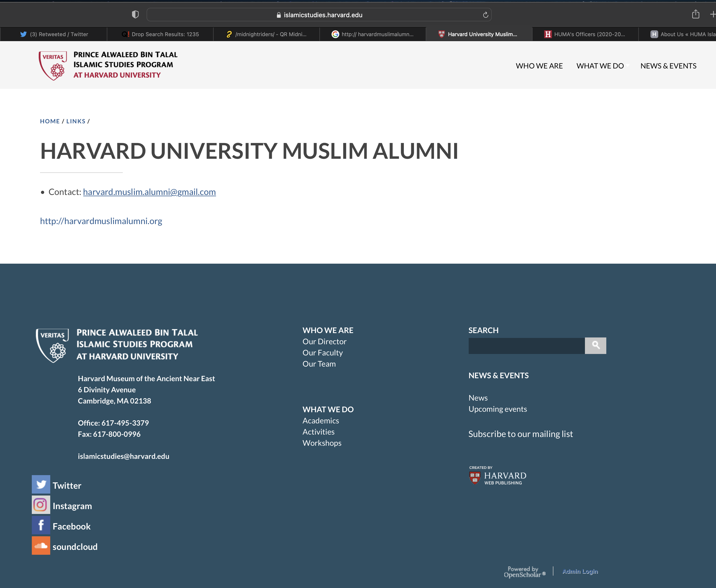Screen dimensions: 716x588
Task: Open Our Faculty footer link
Action: pyautogui.click(x=323, y=353)
